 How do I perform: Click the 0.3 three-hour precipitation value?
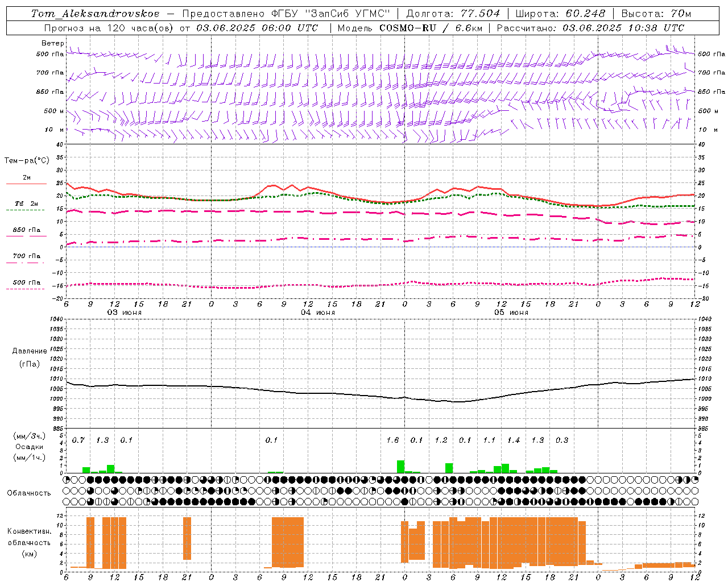(562, 440)
